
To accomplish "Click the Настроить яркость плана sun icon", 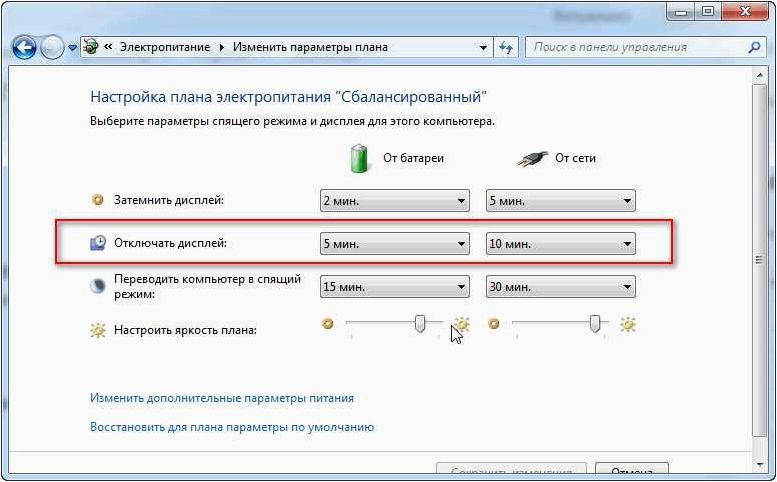I will [98, 330].
